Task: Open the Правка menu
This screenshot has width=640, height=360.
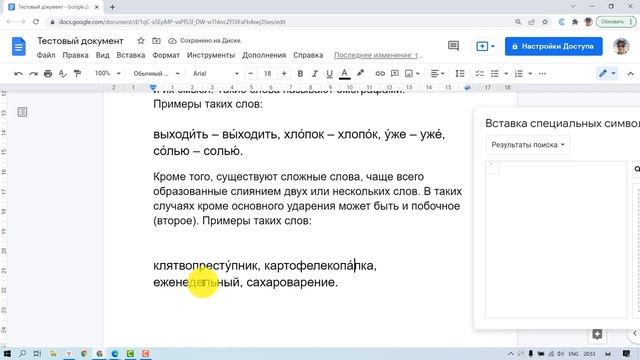Action: [x=75, y=55]
